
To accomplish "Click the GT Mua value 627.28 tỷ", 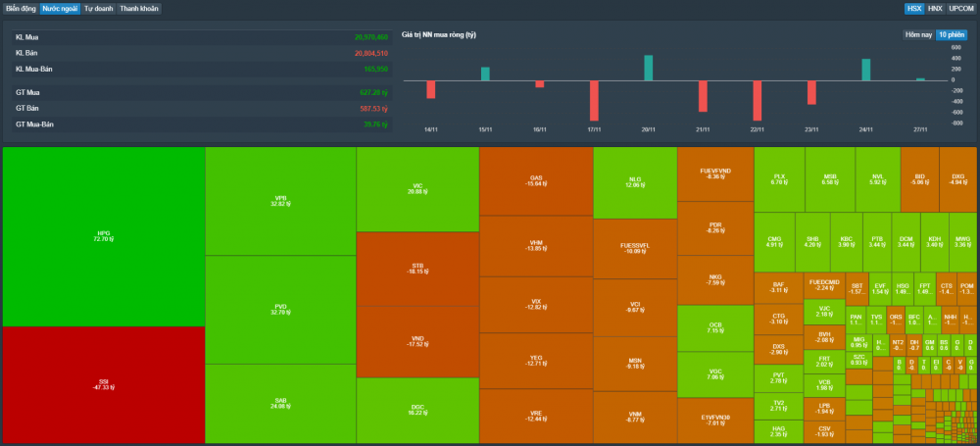I will tap(373, 92).
